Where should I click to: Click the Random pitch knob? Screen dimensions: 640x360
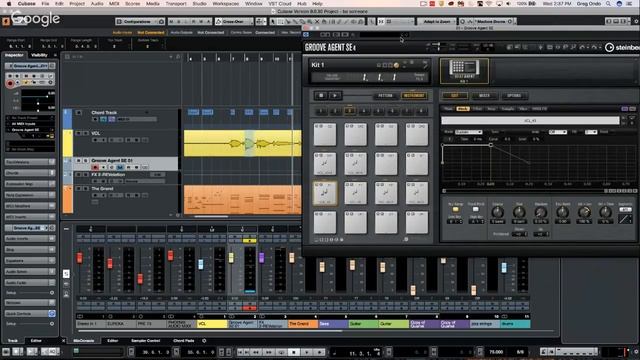pyautogui.click(x=540, y=212)
